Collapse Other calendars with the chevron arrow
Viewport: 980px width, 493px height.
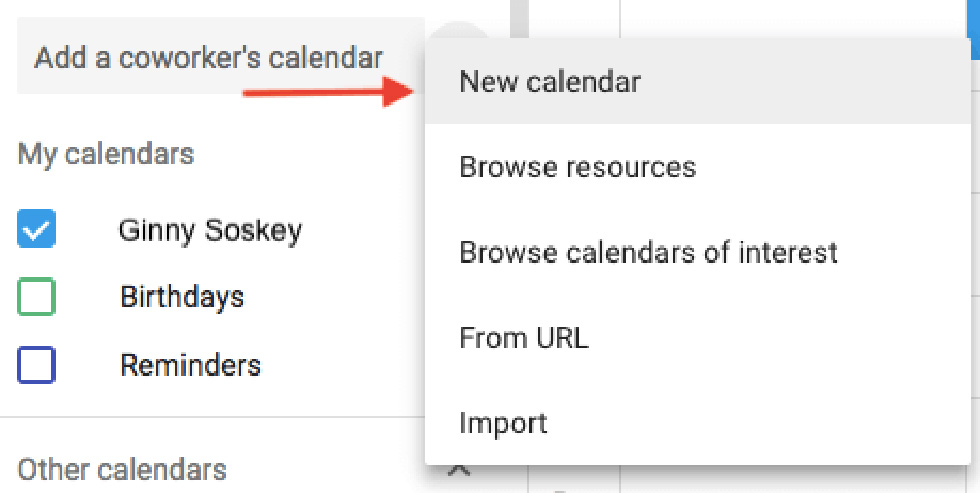tap(459, 470)
